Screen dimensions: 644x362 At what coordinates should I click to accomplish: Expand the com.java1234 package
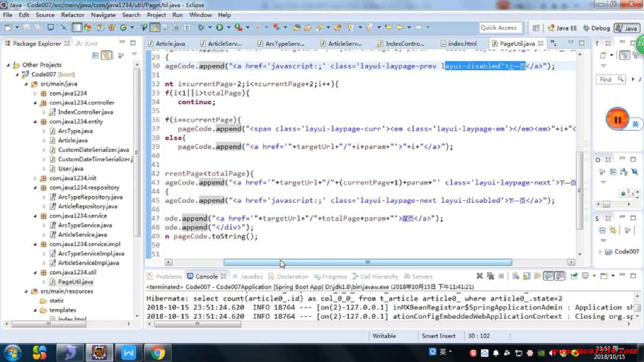coord(35,93)
